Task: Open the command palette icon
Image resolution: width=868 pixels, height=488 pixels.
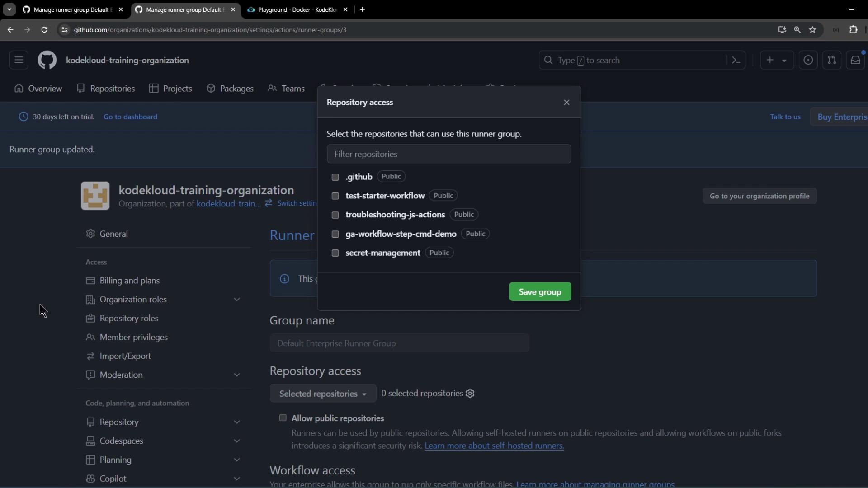Action: coord(736,60)
